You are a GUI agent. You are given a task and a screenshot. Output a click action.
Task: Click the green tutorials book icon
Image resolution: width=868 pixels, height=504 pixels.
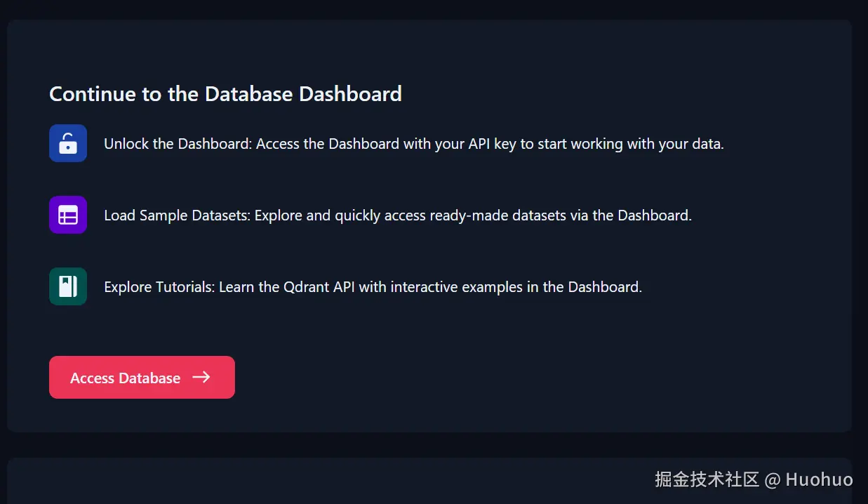point(68,286)
